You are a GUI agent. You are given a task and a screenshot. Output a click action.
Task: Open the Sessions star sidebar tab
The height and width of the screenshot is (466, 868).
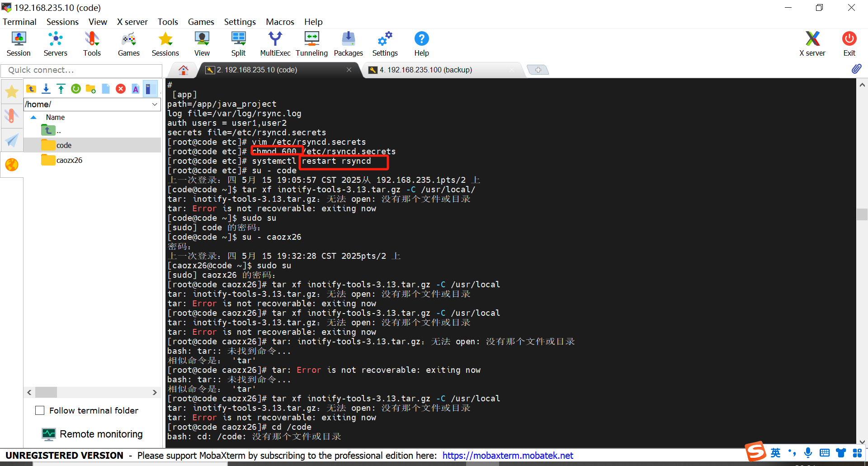pyautogui.click(x=12, y=92)
